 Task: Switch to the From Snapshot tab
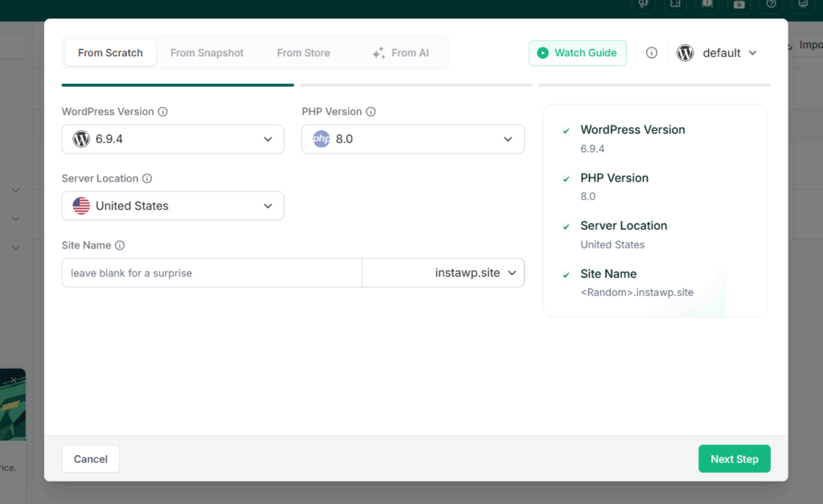pos(207,53)
